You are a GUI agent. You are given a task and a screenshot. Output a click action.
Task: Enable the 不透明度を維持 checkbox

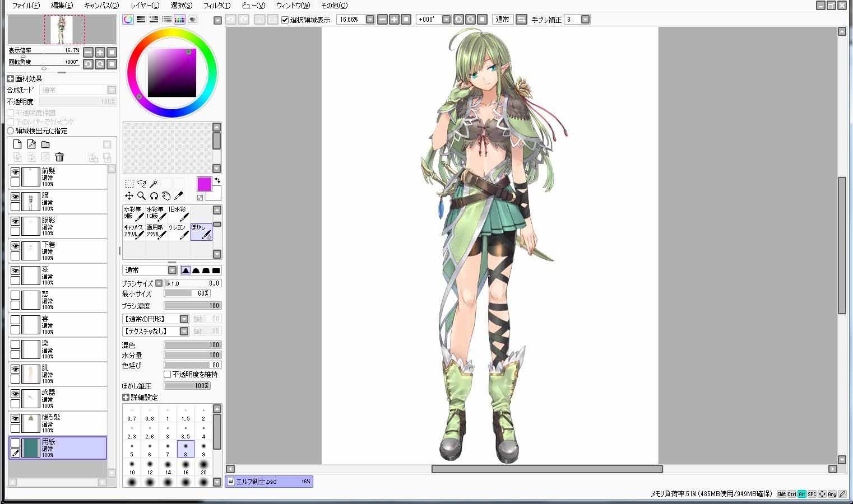pyautogui.click(x=167, y=374)
